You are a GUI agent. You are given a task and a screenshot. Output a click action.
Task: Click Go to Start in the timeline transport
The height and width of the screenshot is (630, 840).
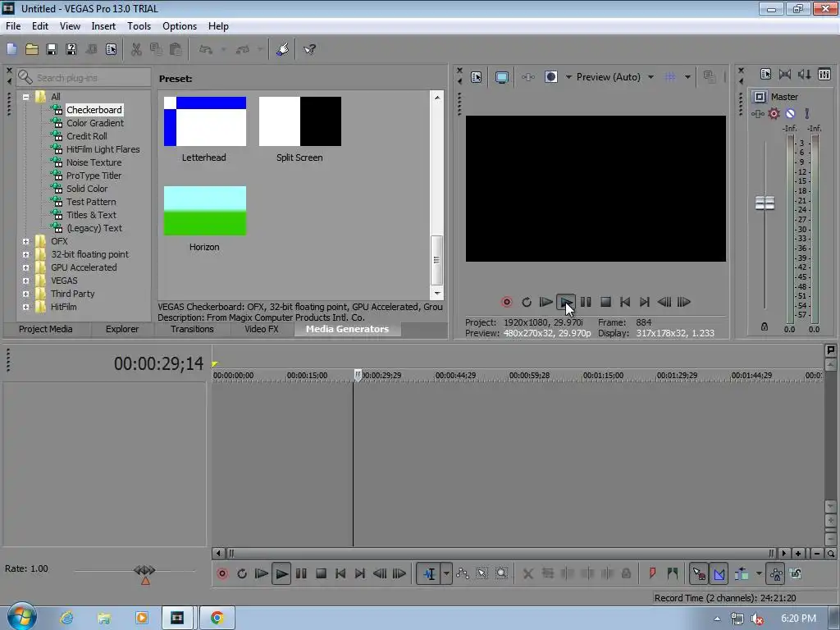tap(340, 573)
